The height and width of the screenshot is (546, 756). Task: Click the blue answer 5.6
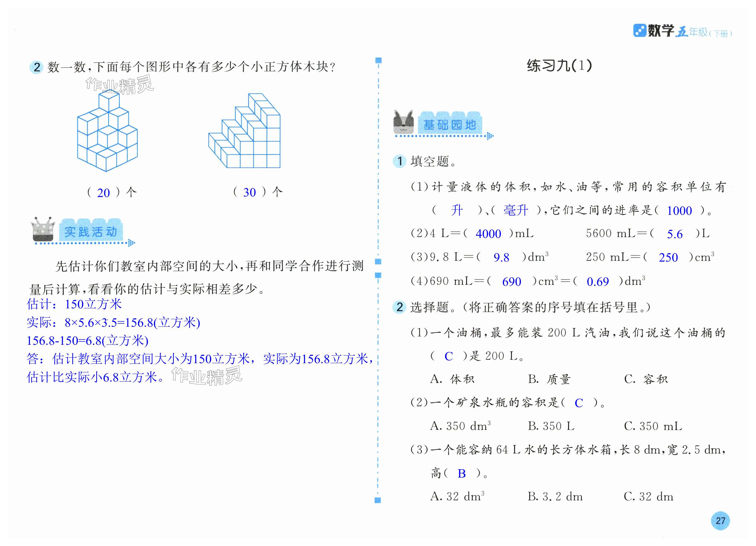coord(675,234)
